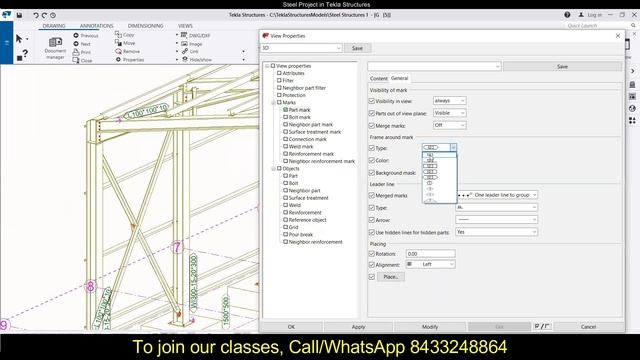
Task: Collapse the frame Type dropdown arrow
Action: point(453,147)
